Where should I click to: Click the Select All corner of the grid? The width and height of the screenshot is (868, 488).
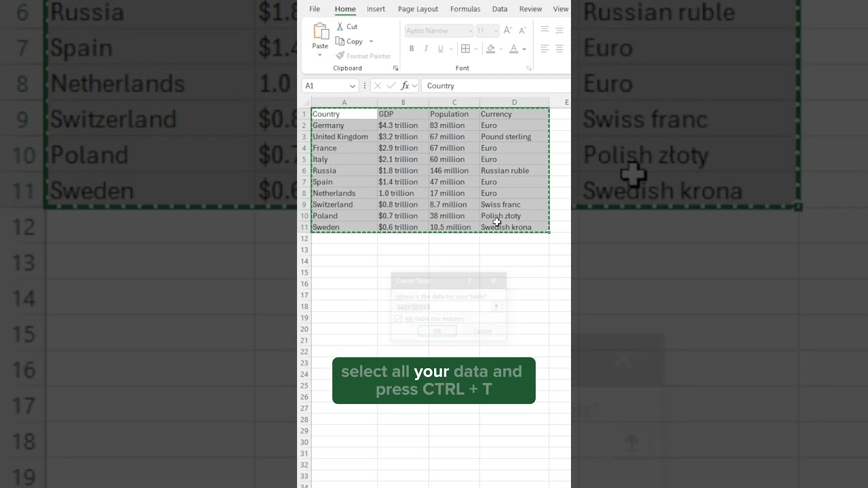304,102
